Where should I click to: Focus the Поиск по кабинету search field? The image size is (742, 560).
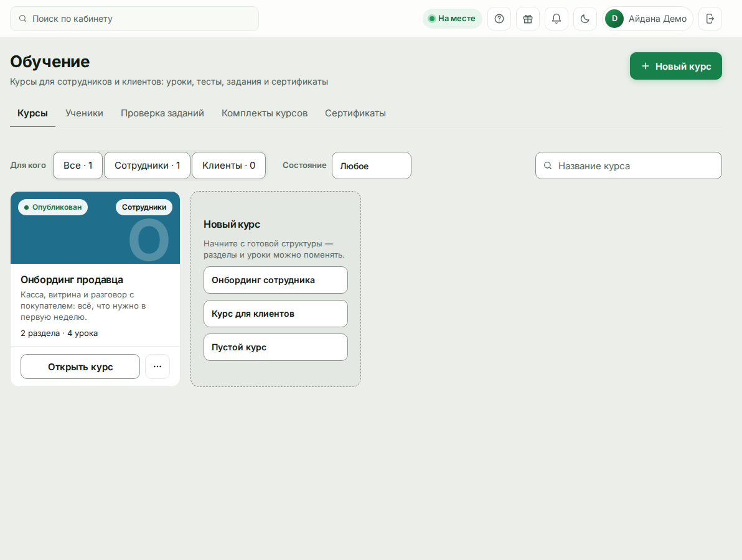(134, 19)
